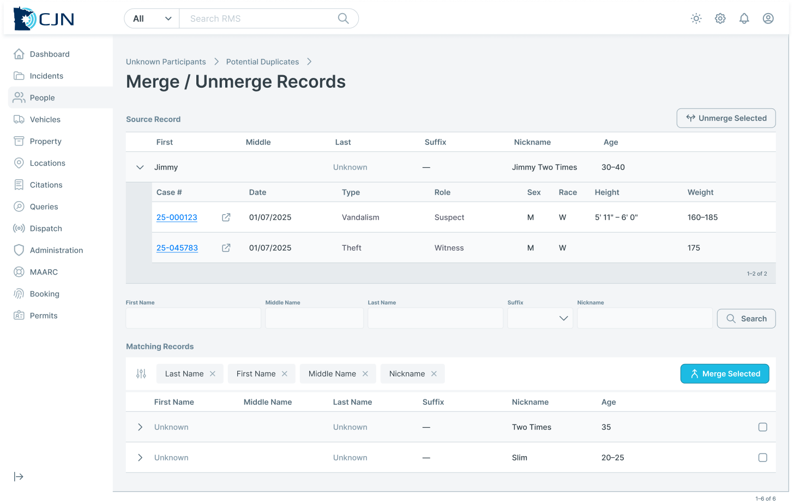Viewport: 812px width, 504px height.
Task: Click the Case # column header
Action: tap(169, 192)
